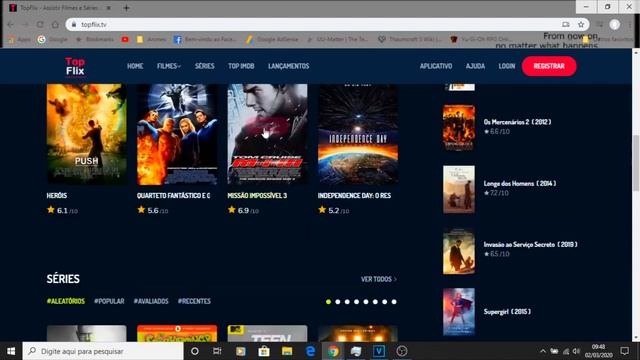Click the Os Mercenários 2 (2012) title
The height and width of the screenshot is (360, 640).
click(x=518, y=122)
